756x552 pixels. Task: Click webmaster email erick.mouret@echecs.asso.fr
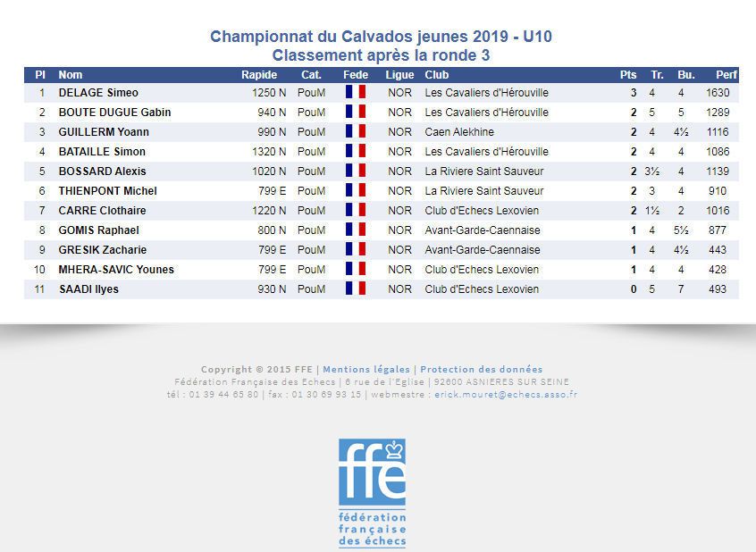coord(506,395)
